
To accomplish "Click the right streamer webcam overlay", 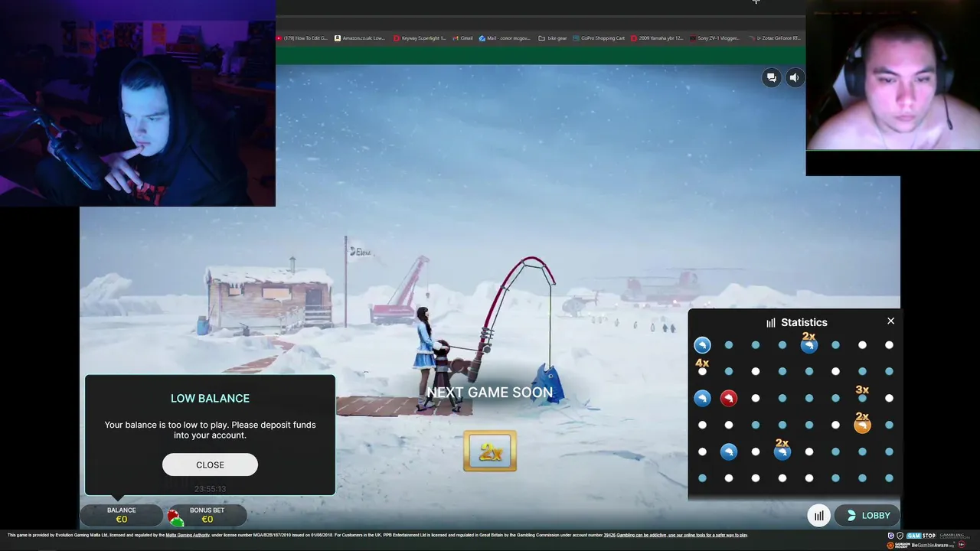I will [x=893, y=75].
